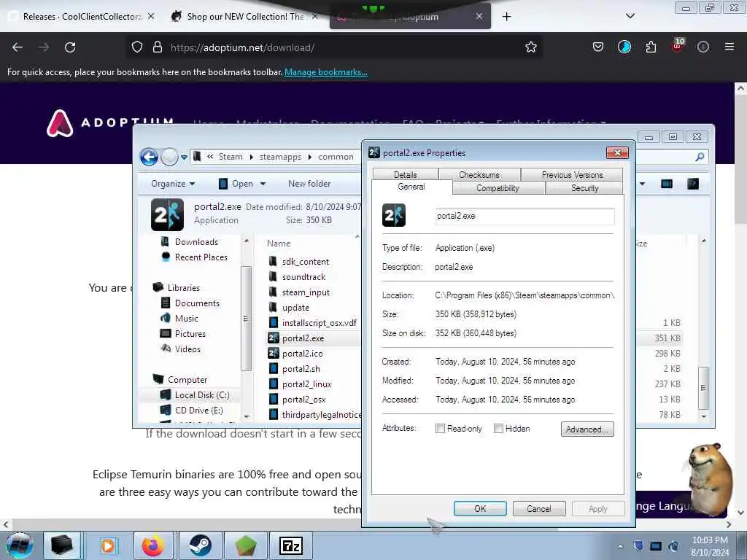Image resolution: width=747 pixels, height=560 pixels.
Task: Select portal2.ico file icon
Action: tap(273, 354)
